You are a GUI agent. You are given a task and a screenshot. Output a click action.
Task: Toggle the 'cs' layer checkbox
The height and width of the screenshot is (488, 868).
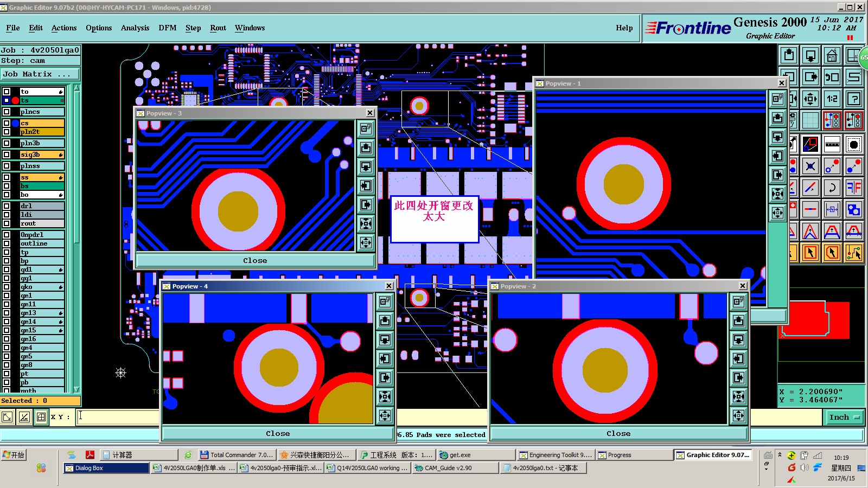click(7, 123)
